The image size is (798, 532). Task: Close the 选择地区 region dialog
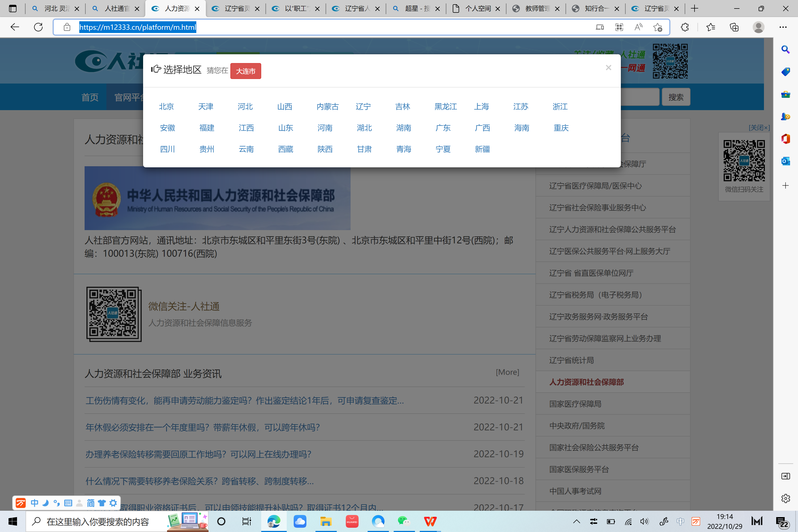pyautogui.click(x=608, y=68)
